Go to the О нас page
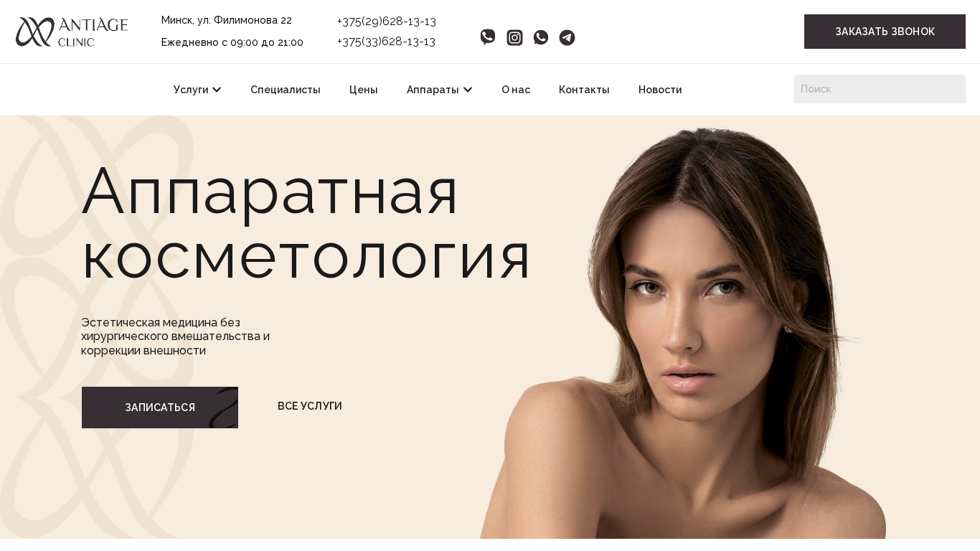 pos(516,90)
